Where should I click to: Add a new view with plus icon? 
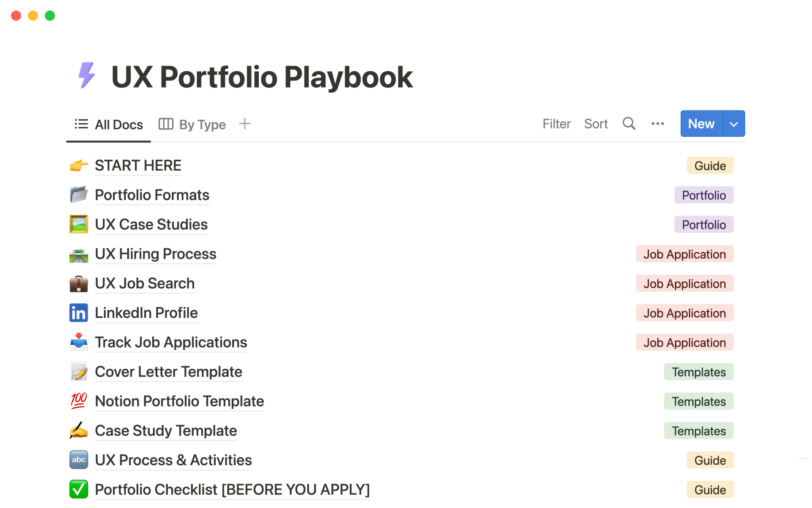(x=245, y=124)
